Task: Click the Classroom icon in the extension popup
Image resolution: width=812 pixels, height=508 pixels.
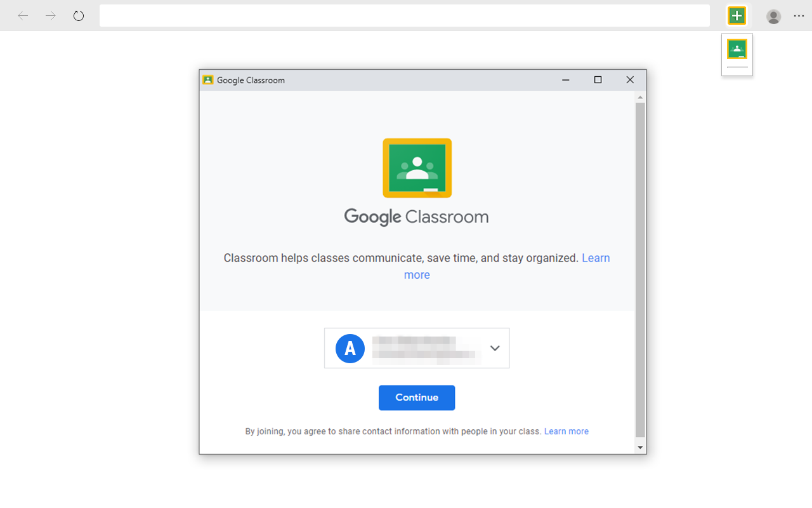Action: (737, 49)
